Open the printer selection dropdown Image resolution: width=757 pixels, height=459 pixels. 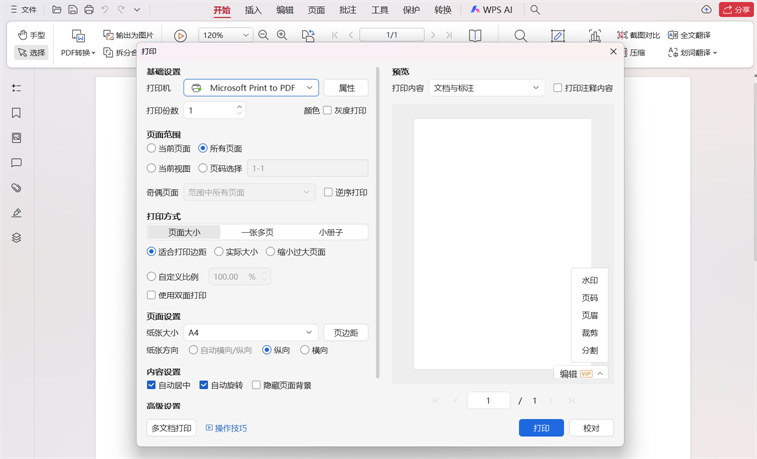(251, 88)
